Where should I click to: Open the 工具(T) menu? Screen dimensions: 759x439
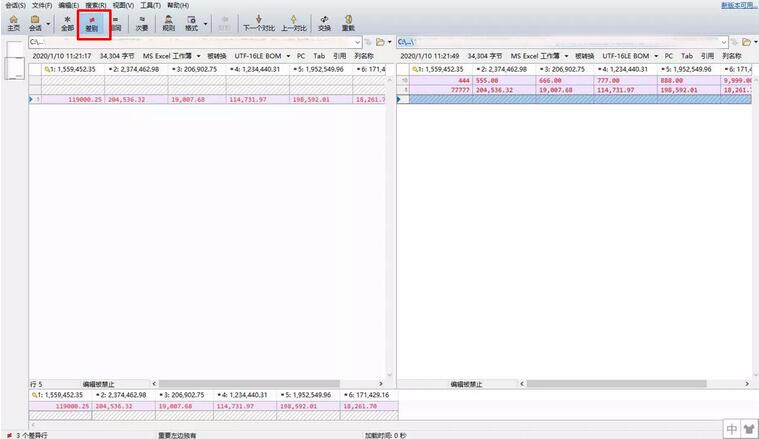click(151, 5)
